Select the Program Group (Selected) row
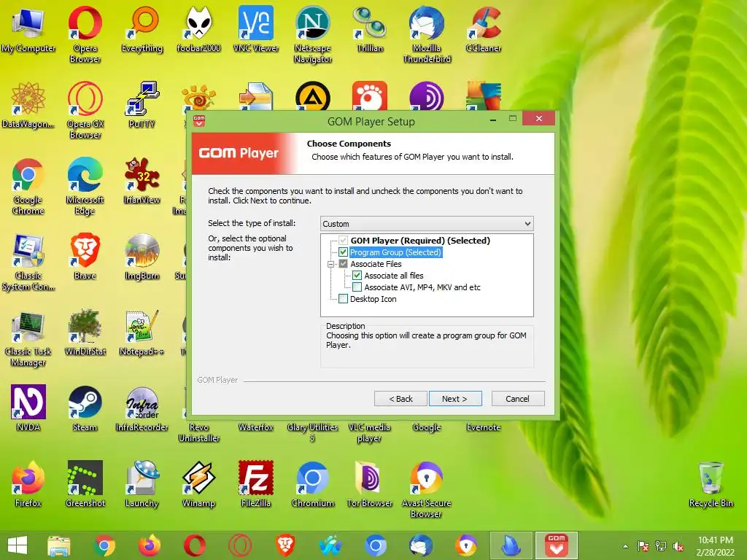Screen dimensions: 747x560 (x=396, y=252)
